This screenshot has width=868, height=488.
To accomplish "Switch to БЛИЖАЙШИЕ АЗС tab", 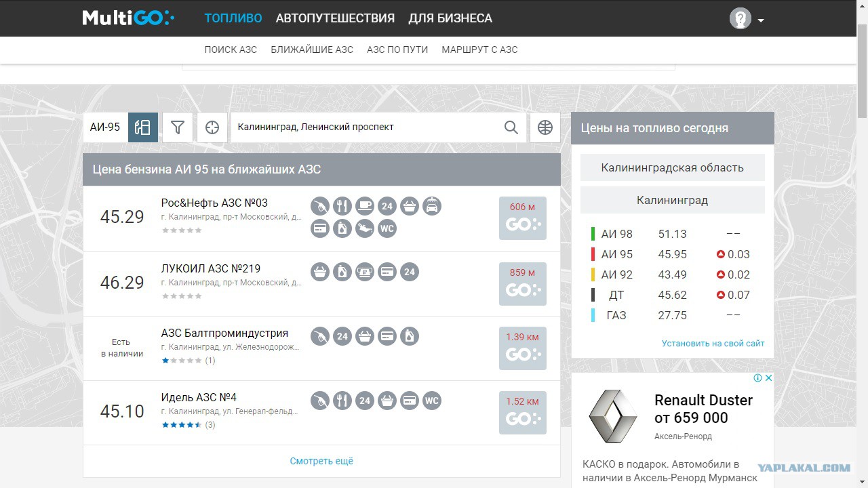I will click(312, 49).
